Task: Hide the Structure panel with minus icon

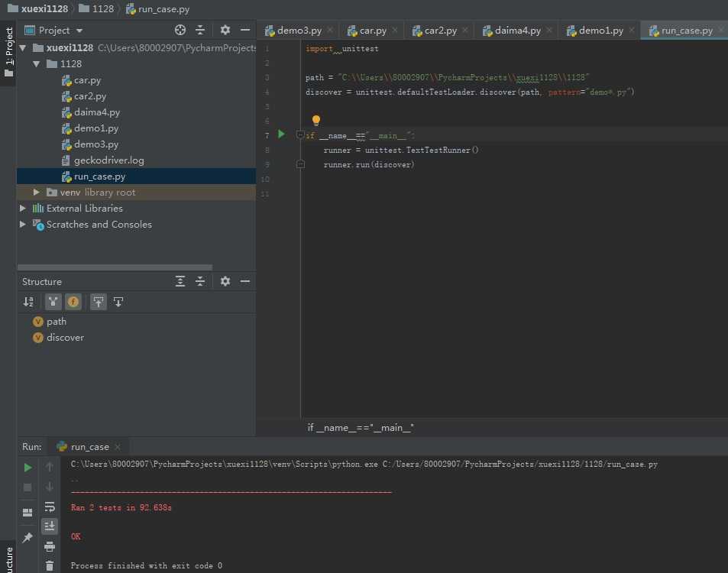Action: coord(245,281)
